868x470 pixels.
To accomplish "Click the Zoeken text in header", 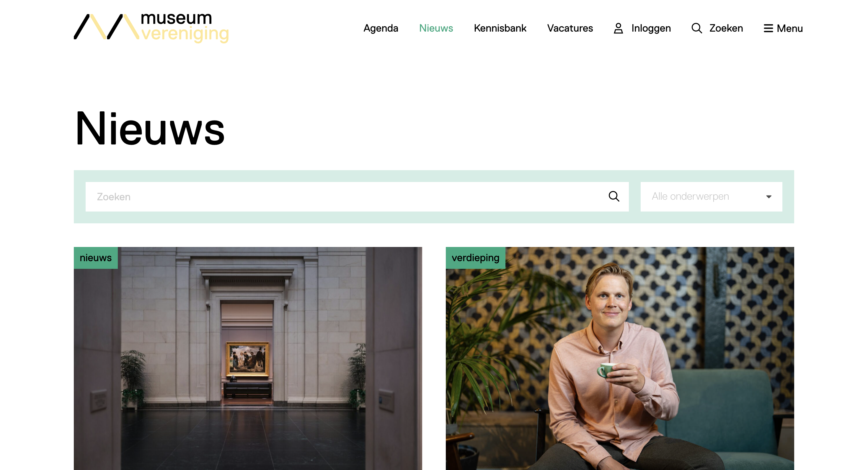I will point(726,28).
